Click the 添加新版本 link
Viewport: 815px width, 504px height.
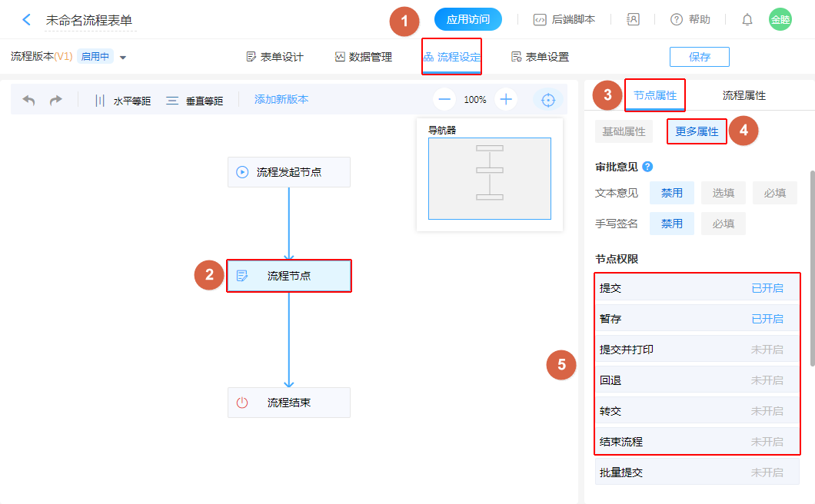[x=281, y=100]
